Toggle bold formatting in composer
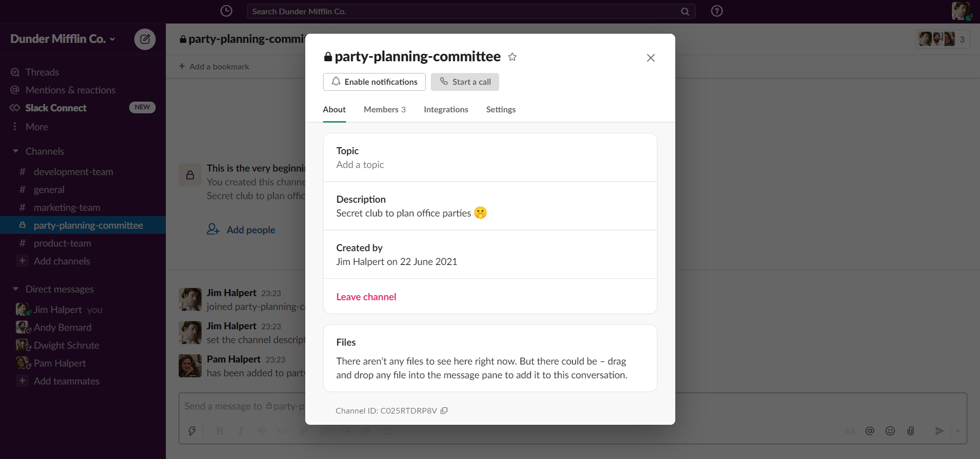The image size is (980, 459). pos(219,431)
